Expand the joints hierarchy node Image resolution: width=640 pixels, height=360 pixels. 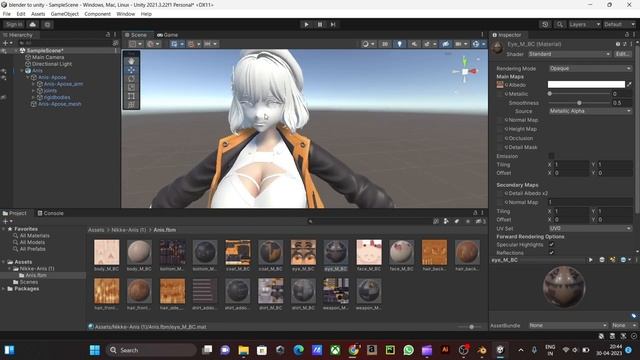tap(33, 91)
